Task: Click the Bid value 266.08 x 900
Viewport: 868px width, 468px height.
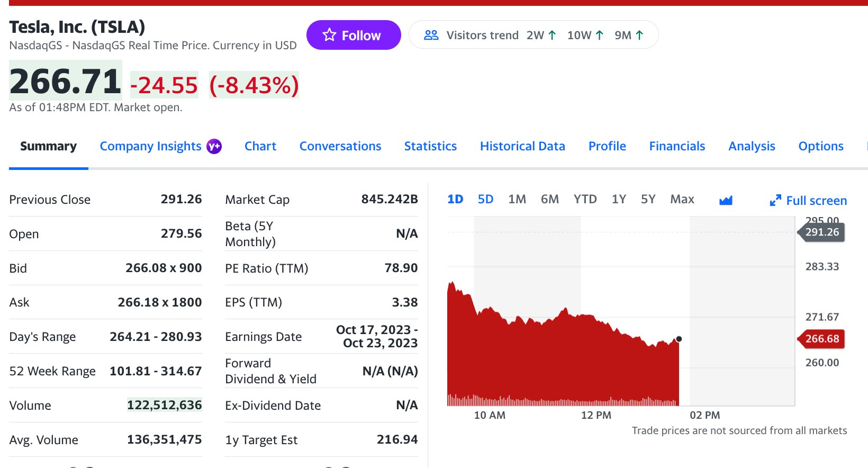Action: click(164, 268)
